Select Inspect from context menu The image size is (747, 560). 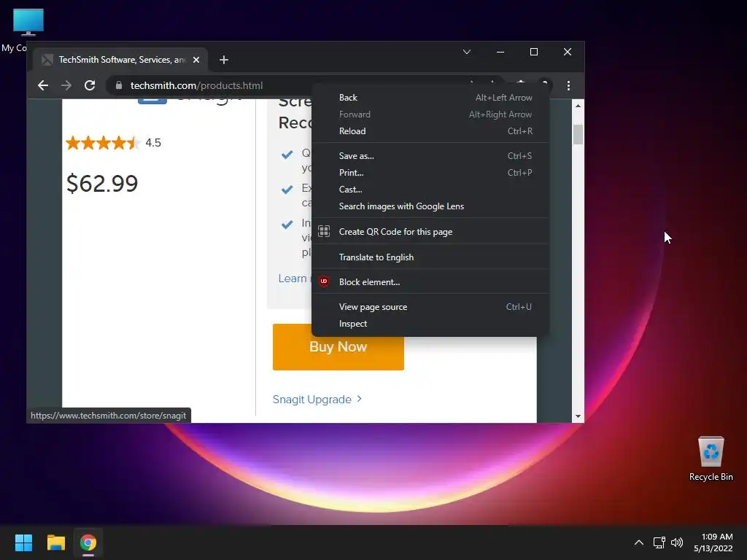430,323
